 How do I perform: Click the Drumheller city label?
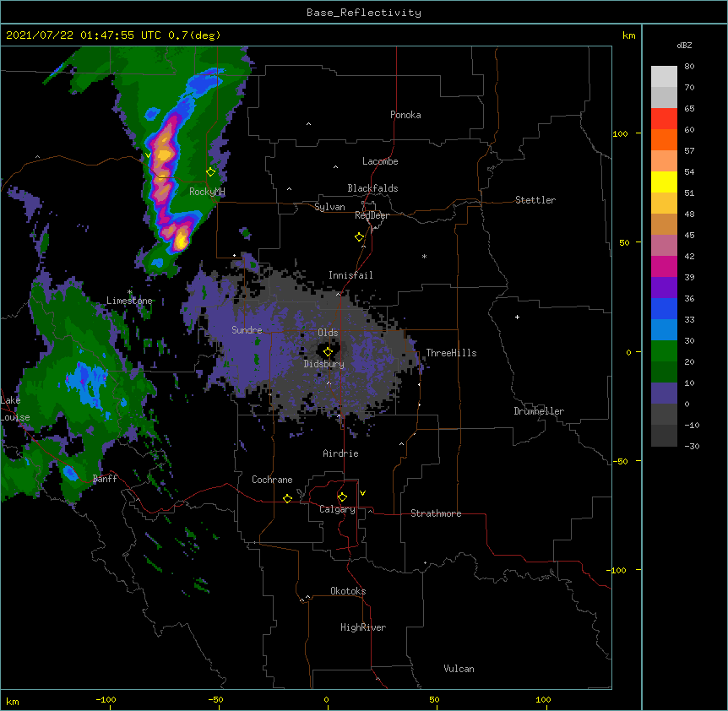(x=539, y=411)
